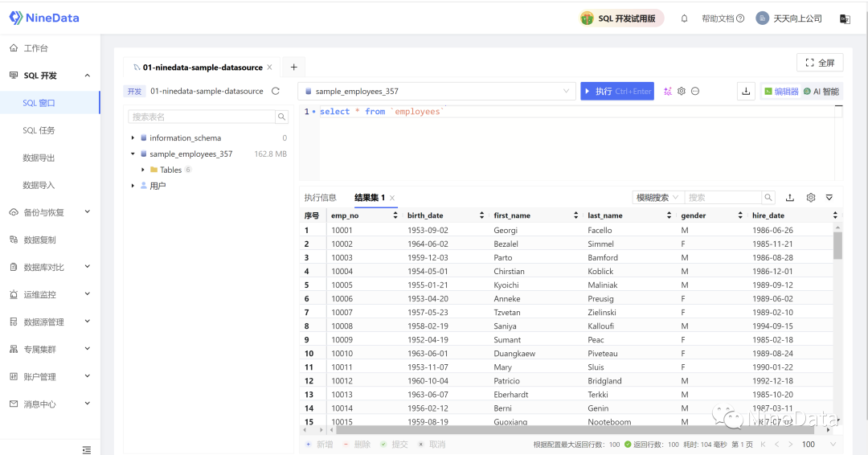Close the 01-ninedata-sample-datasource tab
The height and width of the screenshot is (455, 868).
pyautogui.click(x=269, y=67)
